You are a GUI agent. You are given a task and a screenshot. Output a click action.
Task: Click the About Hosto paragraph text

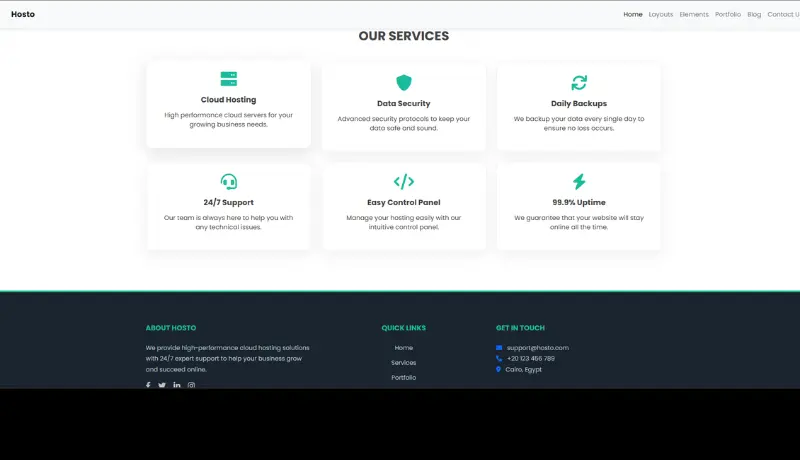point(228,359)
